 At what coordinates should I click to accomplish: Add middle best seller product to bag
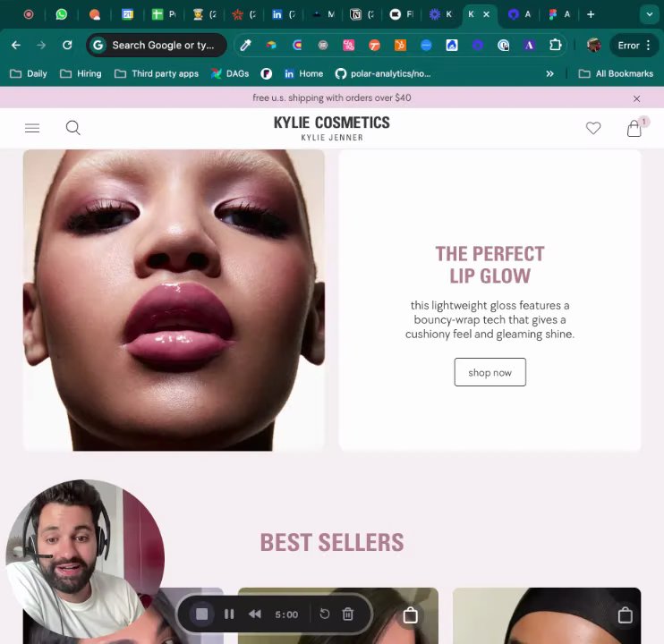pos(410,615)
